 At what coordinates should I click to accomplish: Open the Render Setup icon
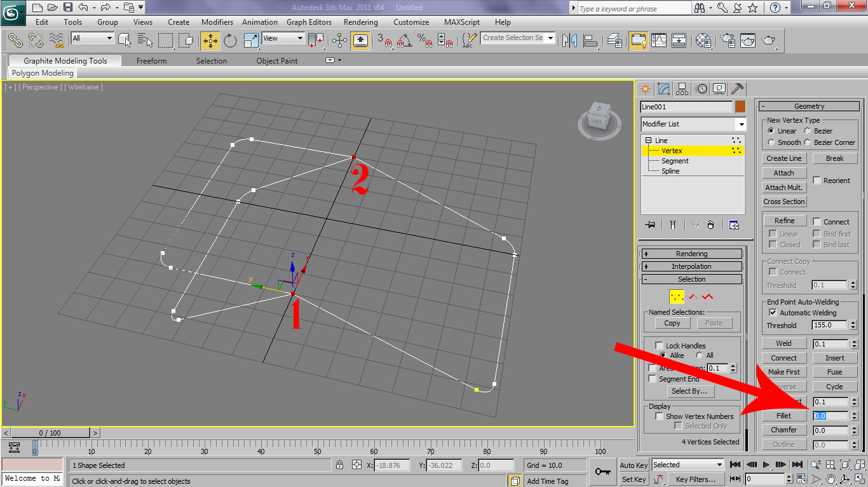pos(727,40)
